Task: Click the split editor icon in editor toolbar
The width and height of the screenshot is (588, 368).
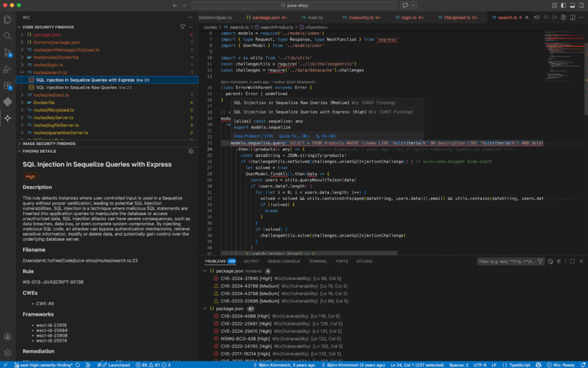Action: (572, 17)
